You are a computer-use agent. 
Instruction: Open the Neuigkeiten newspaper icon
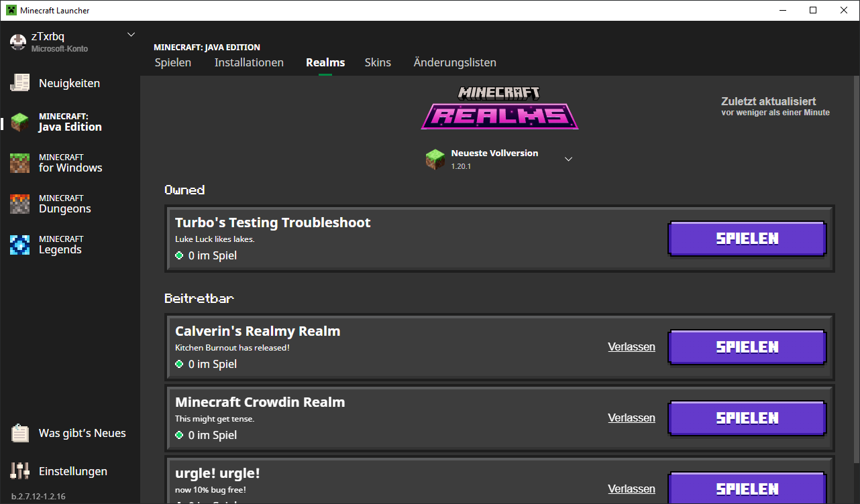(x=20, y=82)
